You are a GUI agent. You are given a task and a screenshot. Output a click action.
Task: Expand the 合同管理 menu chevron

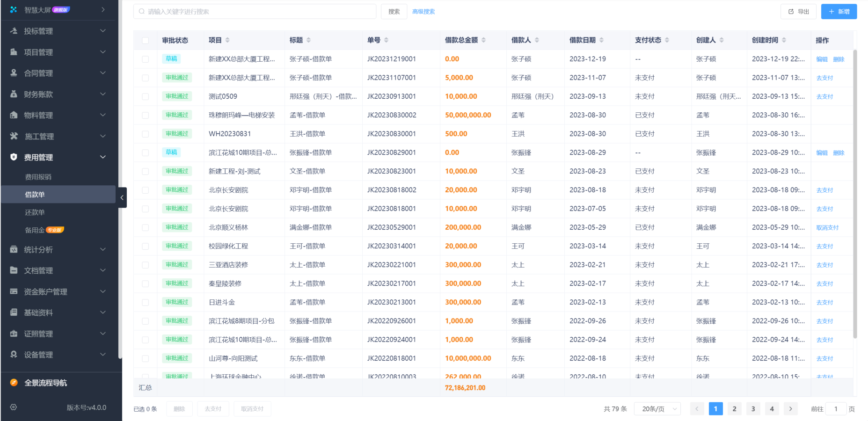coord(103,73)
